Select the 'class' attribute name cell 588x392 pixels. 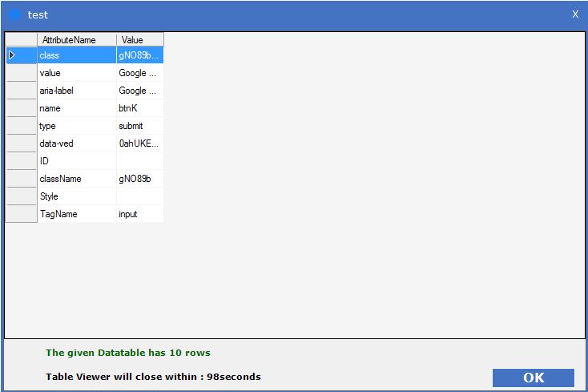click(76, 55)
